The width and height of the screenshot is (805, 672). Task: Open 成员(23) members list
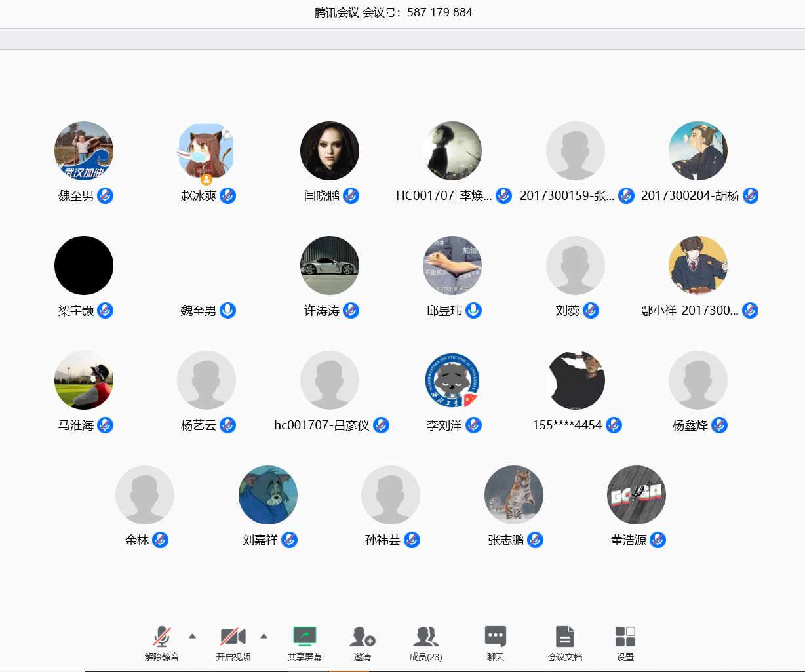[x=425, y=642]
